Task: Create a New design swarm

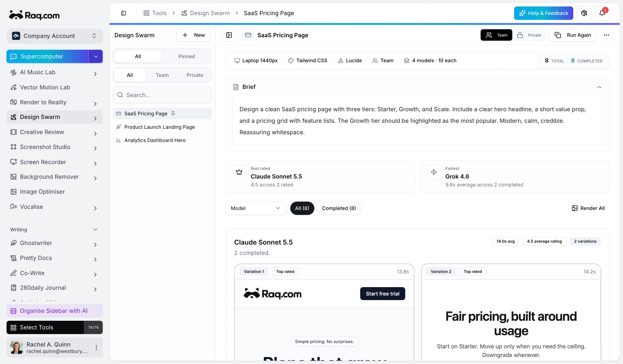Action: pyautogui.click(x=193, y=35)
